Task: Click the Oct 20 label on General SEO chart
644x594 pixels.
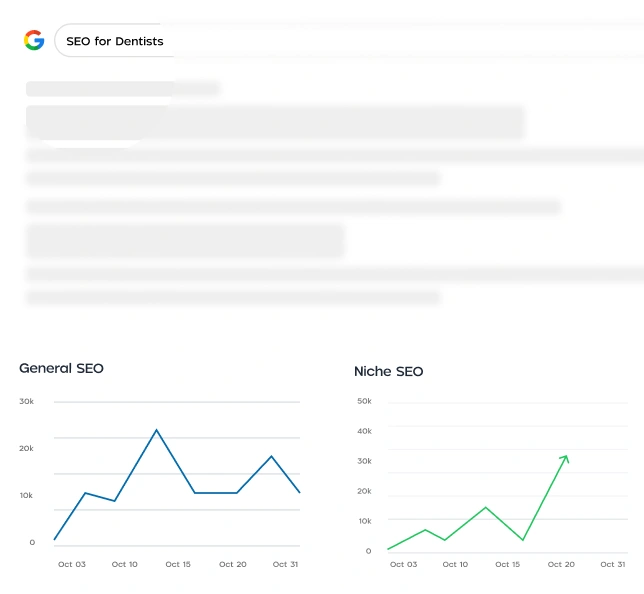Action: tap(233, 564)
